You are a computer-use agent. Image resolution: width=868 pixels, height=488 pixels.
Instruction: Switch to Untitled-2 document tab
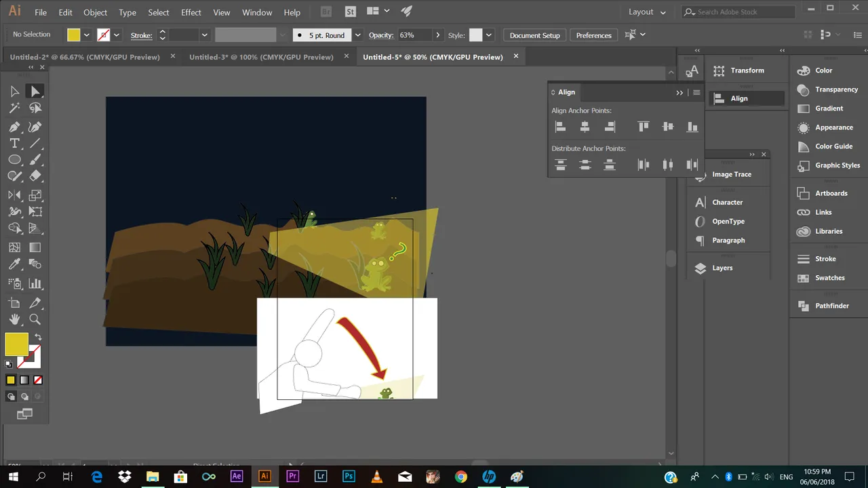85,57
